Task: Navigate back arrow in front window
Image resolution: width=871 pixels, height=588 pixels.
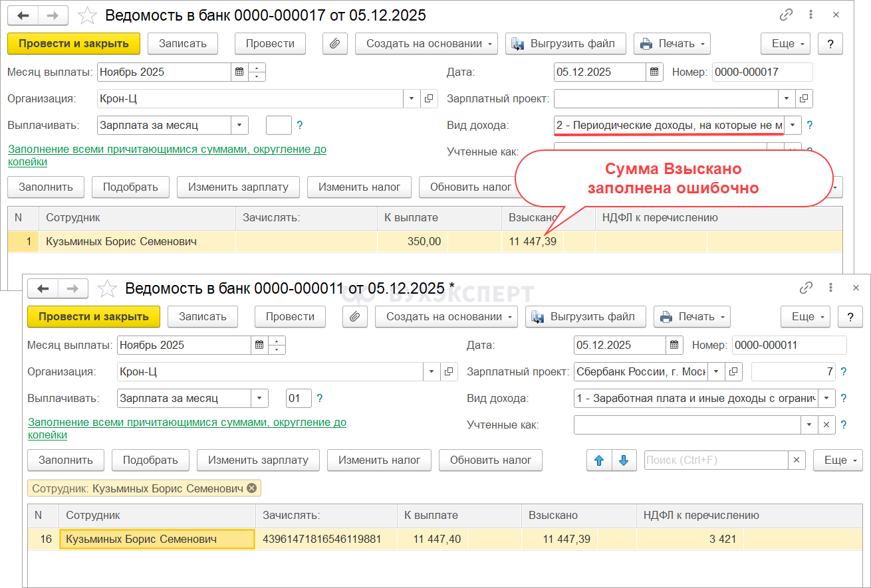Action: coord(43,288)
